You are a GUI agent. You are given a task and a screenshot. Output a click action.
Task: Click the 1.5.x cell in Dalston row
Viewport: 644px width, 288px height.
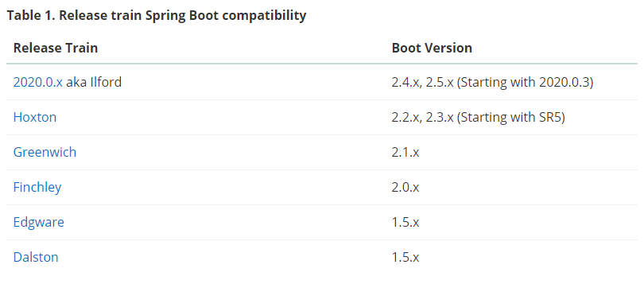[x=405, y=257]
